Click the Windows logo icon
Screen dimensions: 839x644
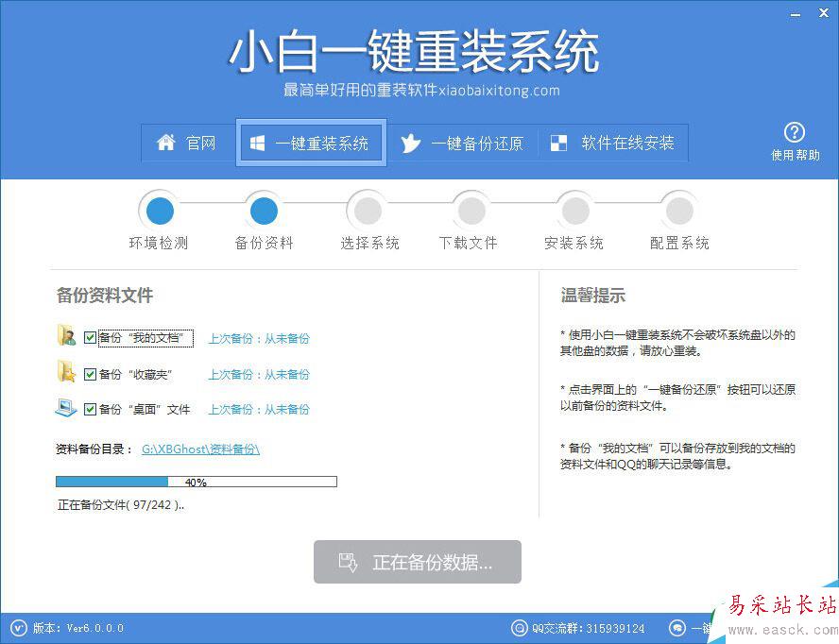point(257,143)
